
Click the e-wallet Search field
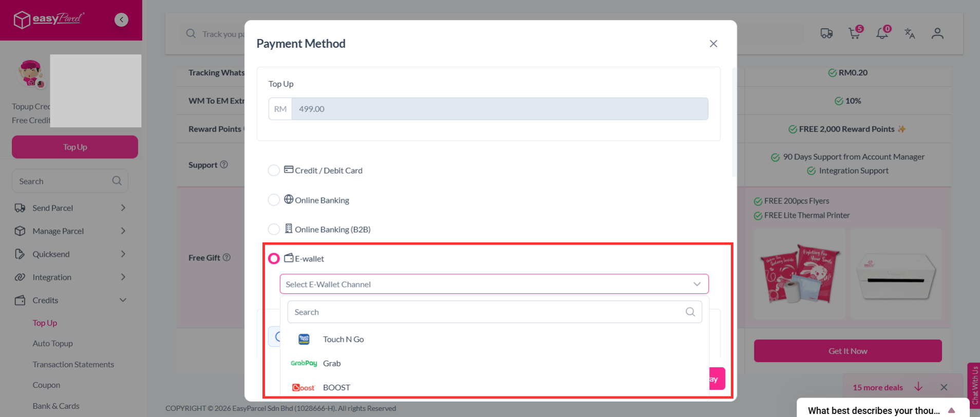click(x=494, y=312)
